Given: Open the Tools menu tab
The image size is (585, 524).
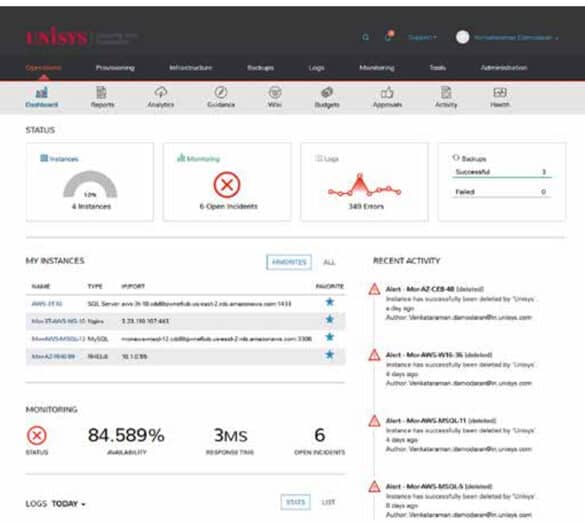Looking at the screenshot, I should coord(437,68).
